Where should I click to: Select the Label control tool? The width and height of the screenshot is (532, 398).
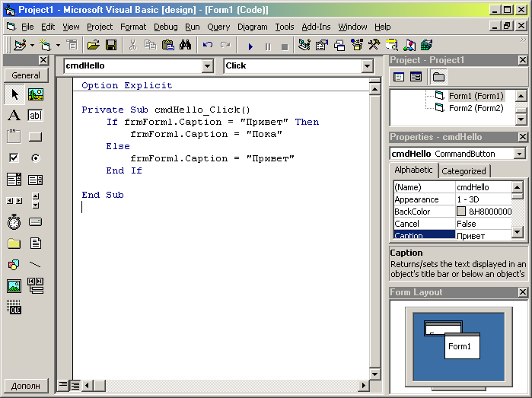click(x=14, y=116)
